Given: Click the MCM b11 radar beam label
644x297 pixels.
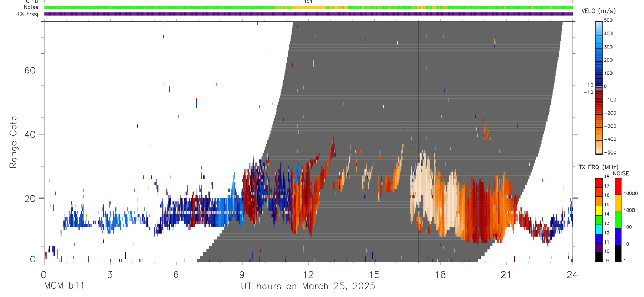Looking at the screenshot, I should click(x=63, y=286).
